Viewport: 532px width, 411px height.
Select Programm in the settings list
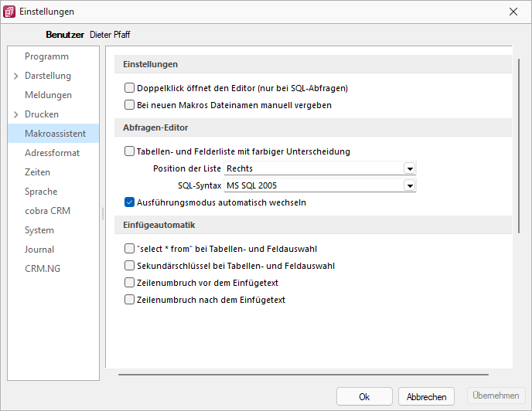46,56
